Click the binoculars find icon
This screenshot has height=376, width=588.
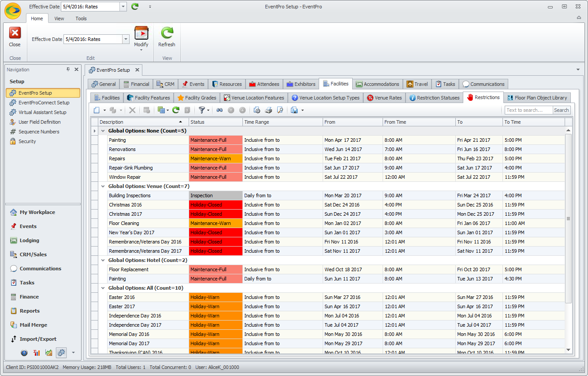(220, 110)
